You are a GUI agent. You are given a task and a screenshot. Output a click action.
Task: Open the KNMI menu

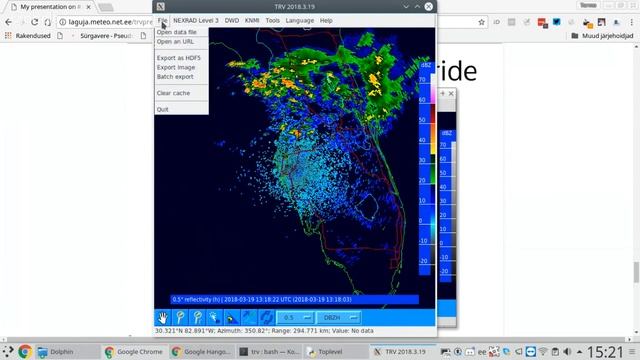pos(252,20)
